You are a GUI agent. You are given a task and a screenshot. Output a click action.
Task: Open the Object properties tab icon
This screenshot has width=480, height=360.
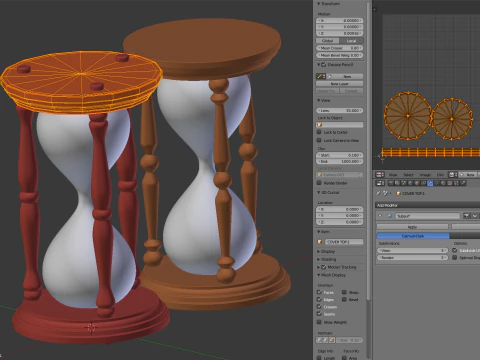pyautogui.click(x=417, y=183)
